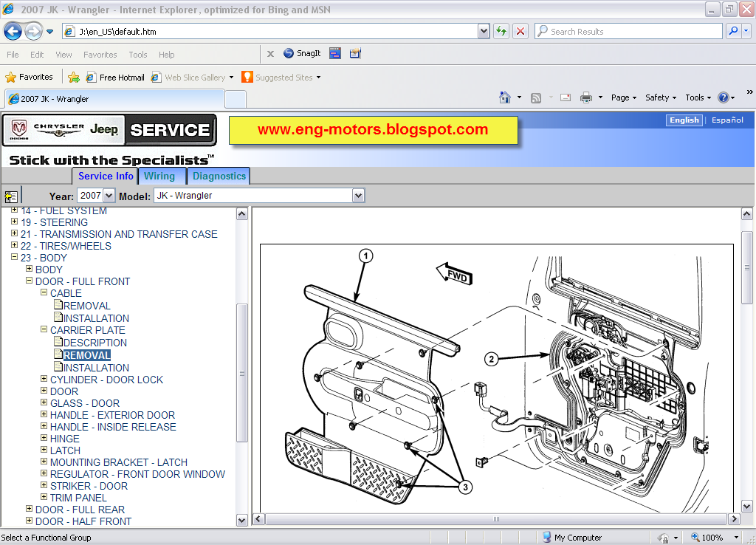
Task: Click the Help question mark icon
Action: pos(724,98)
